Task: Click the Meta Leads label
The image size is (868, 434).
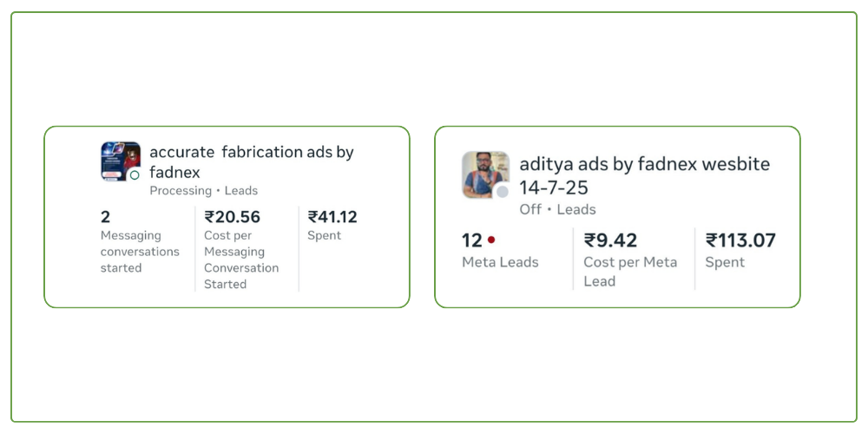Action: pyautogui.click(x=500, y=262)
